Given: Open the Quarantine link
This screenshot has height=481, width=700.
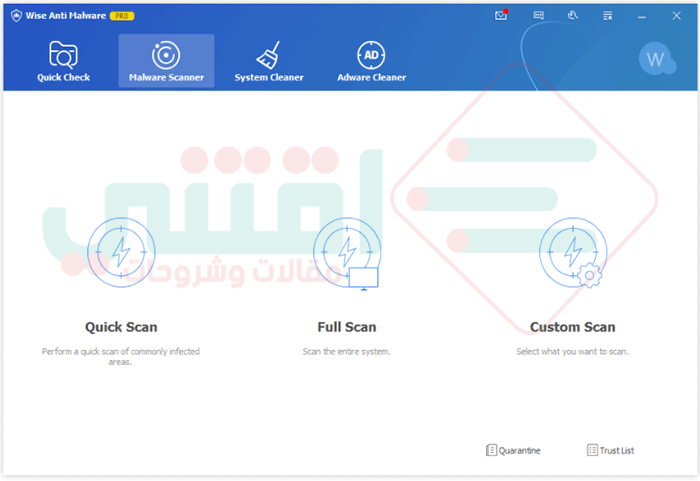Looking at the screenshot, I should (x=513, y=450).
